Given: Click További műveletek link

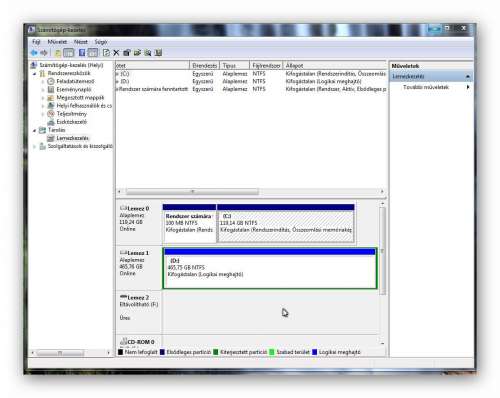Looking at the screenshot, I should (426, 87).
